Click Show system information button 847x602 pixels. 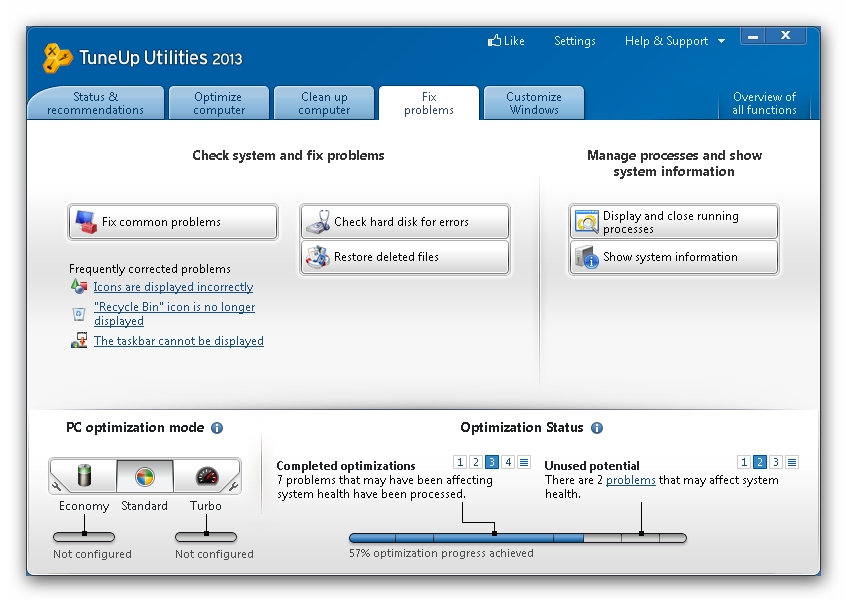[674, 257]
